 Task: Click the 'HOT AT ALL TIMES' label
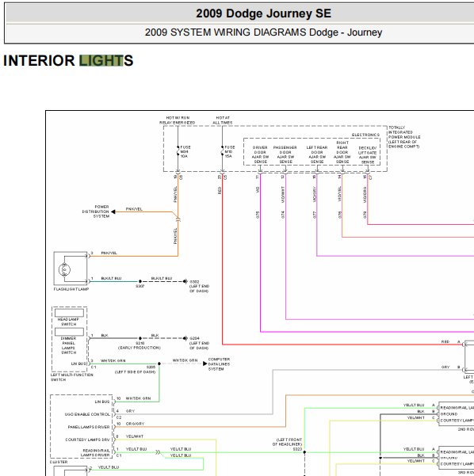[x=223, y=120]
